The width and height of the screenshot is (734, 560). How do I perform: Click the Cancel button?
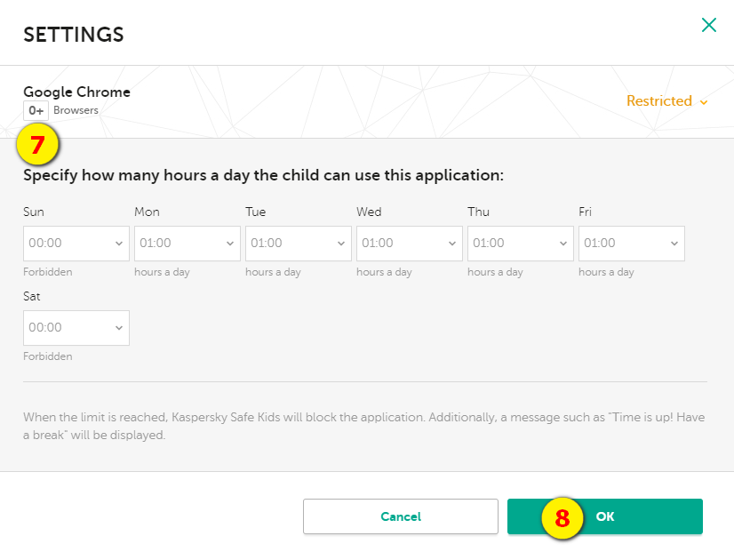(400, 516)
